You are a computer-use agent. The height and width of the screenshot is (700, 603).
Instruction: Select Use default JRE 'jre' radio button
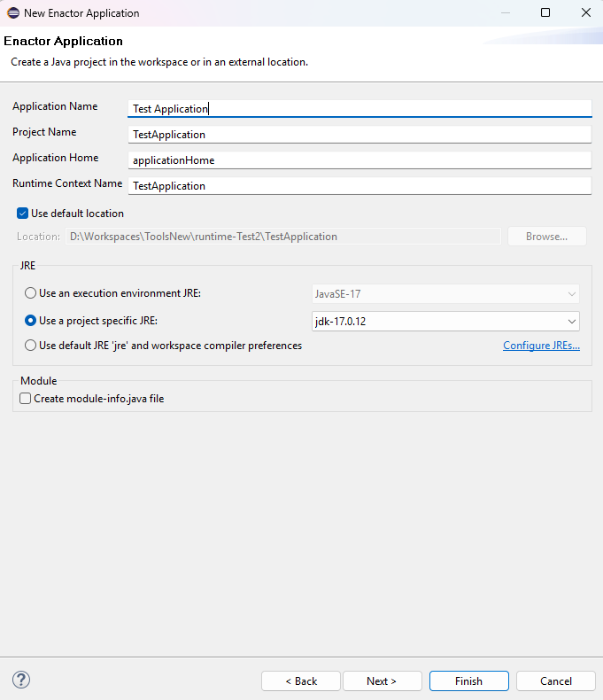pos(31,346)
